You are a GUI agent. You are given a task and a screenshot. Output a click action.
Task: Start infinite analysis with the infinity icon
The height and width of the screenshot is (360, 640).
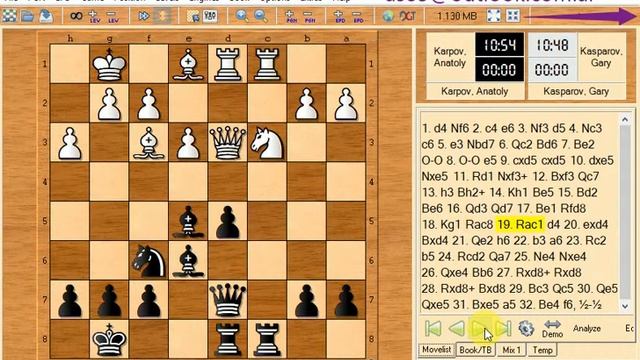coord(76,16)
